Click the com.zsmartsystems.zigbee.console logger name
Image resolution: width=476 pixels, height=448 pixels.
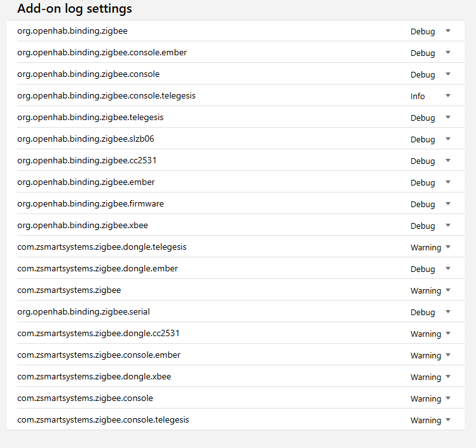pyautogui.click(x=85, y=398)
